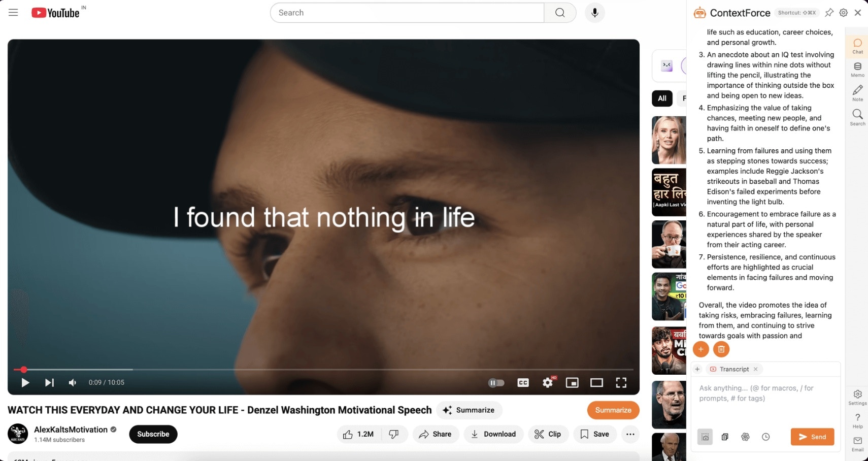Mute the video volume
The width and height of the screenshot is (868, 461).
tap(73, 383)
